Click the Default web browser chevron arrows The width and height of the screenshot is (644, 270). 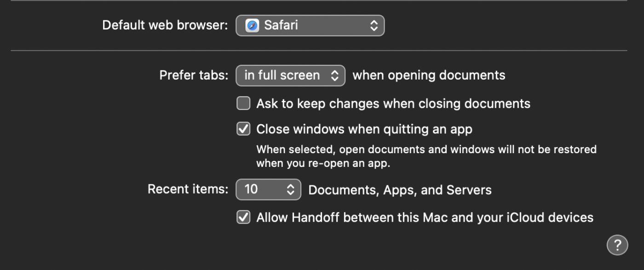tap(374, 25)
